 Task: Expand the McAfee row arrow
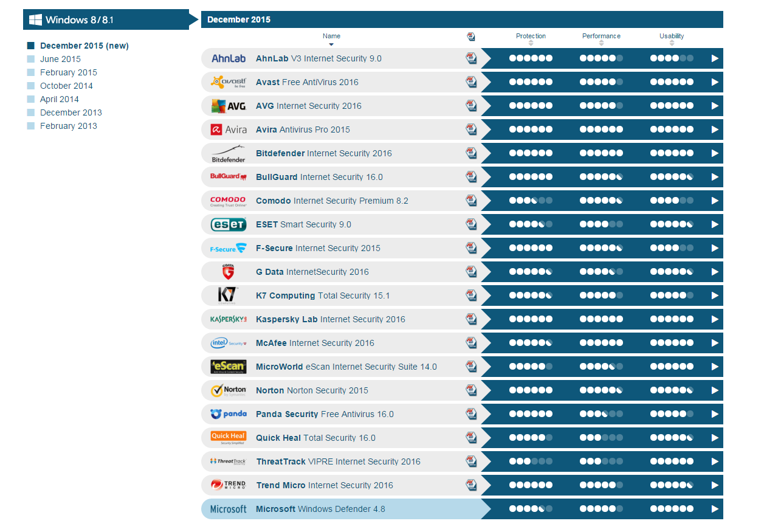(x=715, y=343)
